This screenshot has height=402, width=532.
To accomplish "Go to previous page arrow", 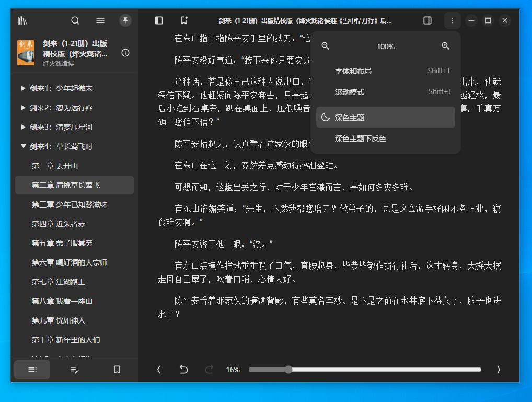I will point(159,370).
